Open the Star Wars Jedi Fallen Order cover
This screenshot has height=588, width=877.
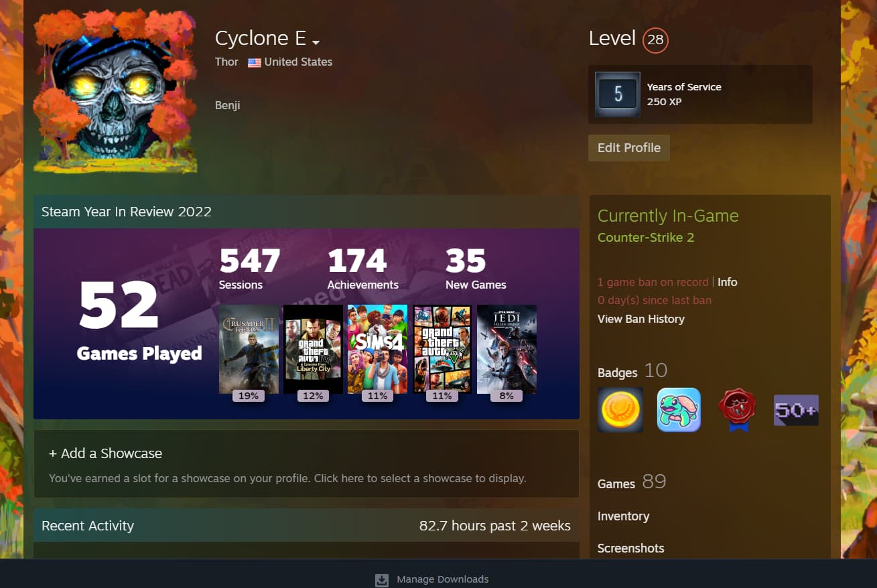(507, 349)
